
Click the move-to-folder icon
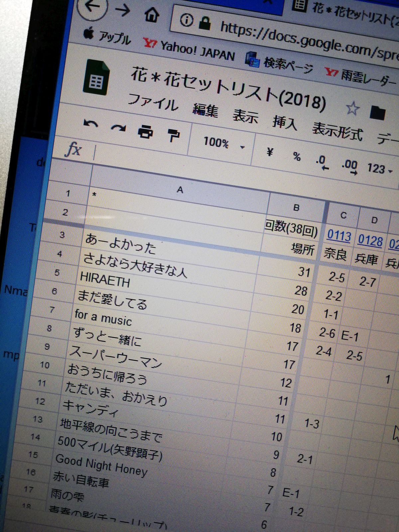coord(377,113)
